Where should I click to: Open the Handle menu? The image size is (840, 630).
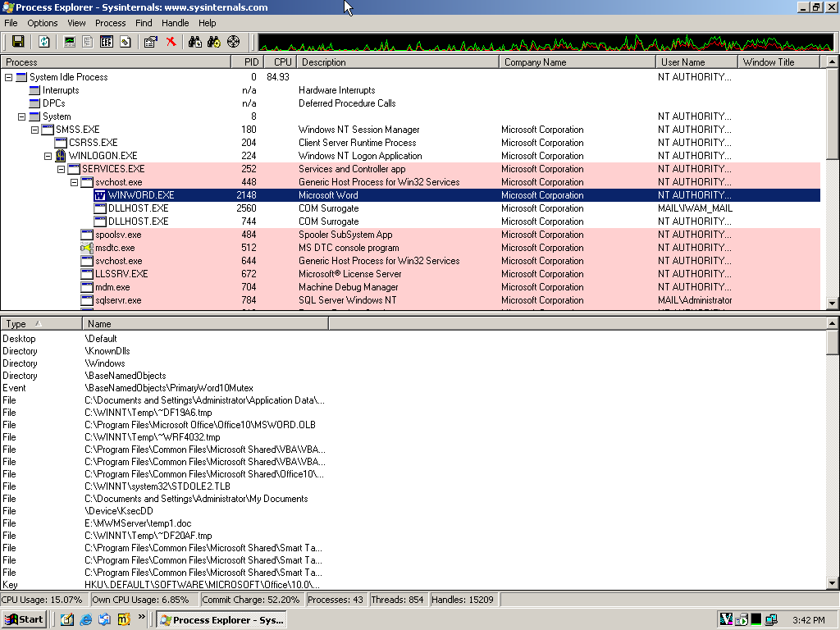tap(176, 23)
